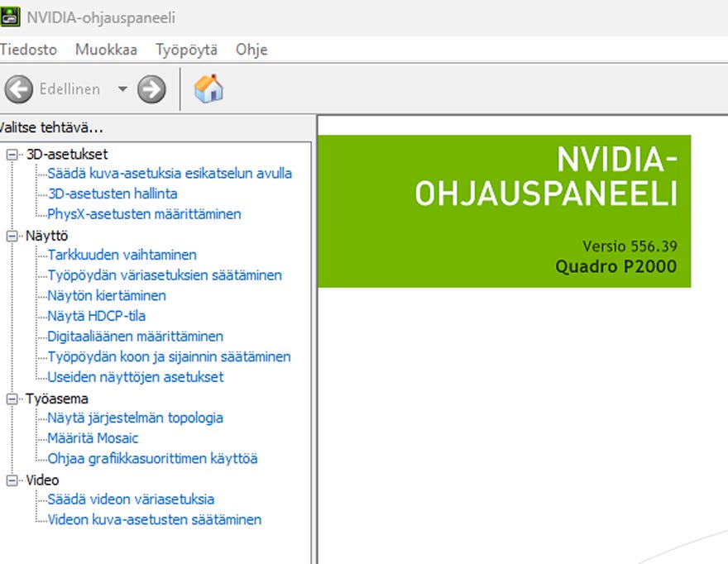Collapse the Video tree node

click(12, 480)
